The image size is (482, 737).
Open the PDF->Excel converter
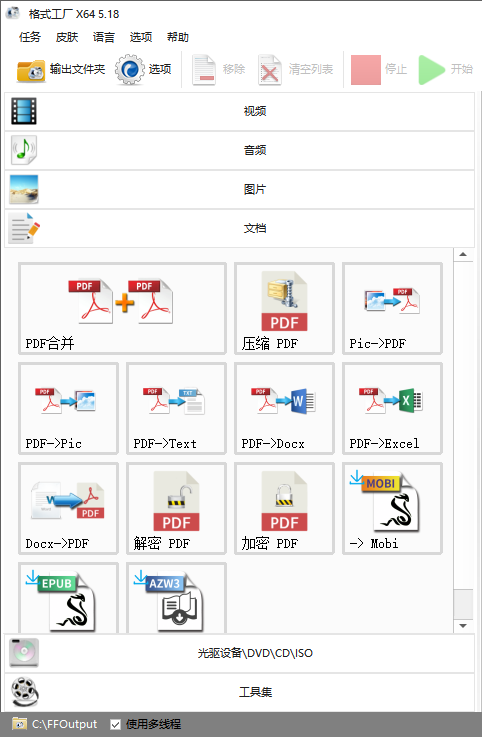[392, 408]
